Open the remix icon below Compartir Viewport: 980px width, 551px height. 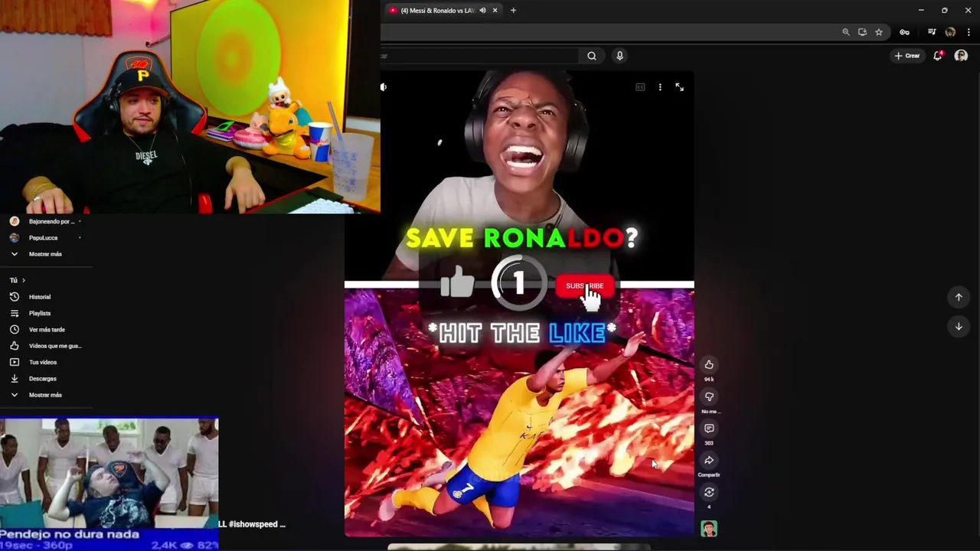coord(709,492)
